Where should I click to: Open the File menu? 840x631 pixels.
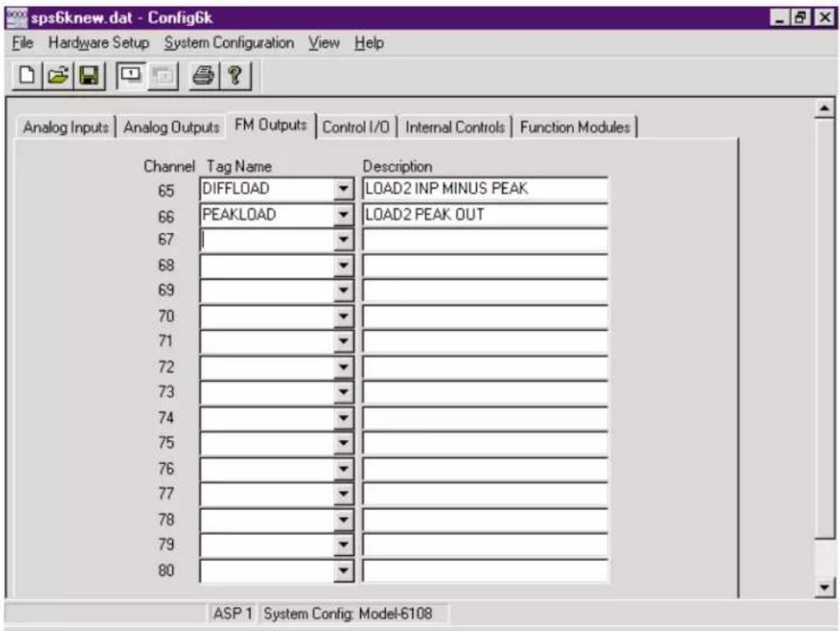[22, 43]
